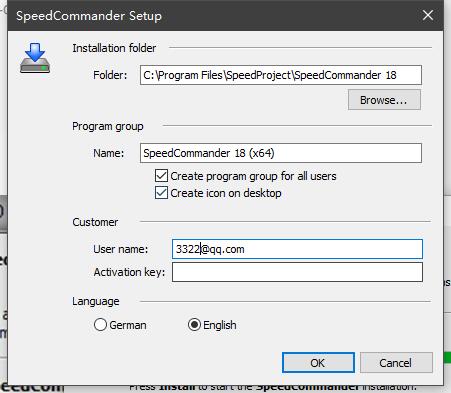This screenshot has width=451, height=393.
Task: Click the Customer section label
Action: (x=95, y=222)
